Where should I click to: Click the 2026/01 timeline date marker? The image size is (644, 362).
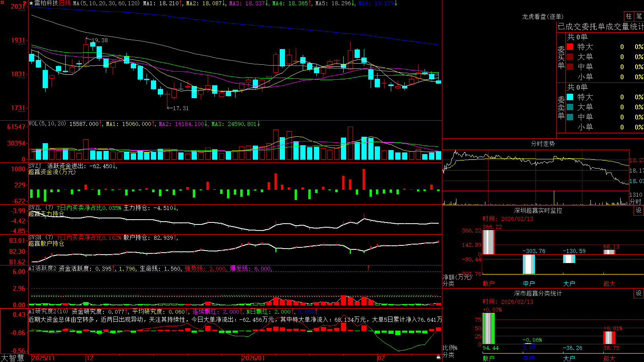(253, 358)
